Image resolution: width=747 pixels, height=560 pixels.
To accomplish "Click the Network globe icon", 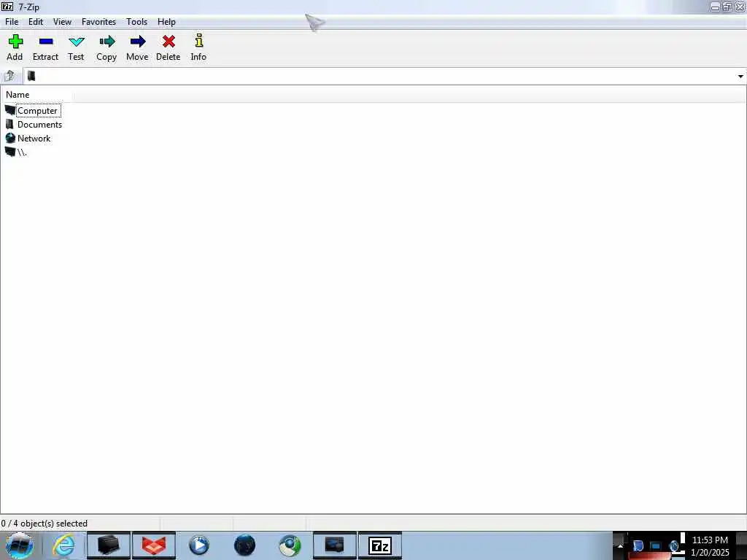I will click(x=10, y=138).
